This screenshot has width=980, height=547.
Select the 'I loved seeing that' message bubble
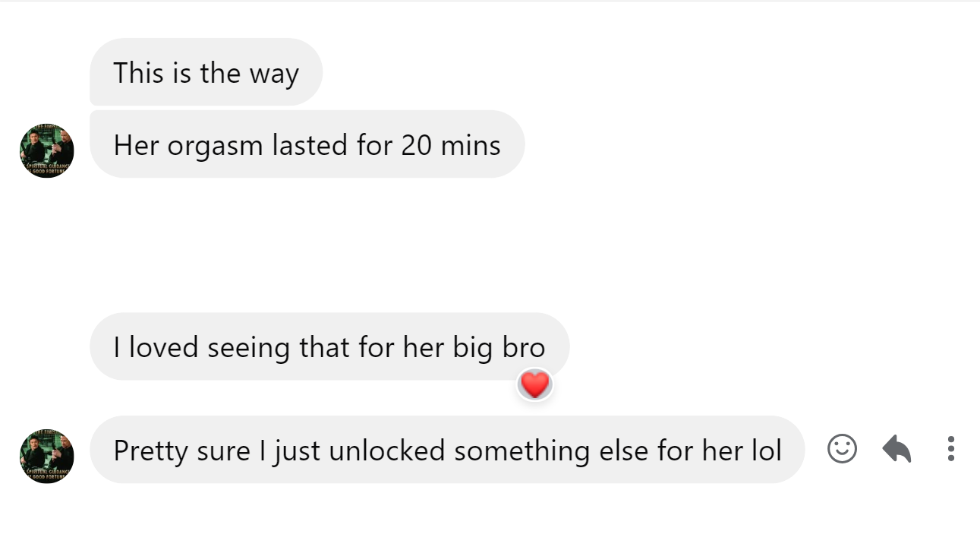[329, 347]
